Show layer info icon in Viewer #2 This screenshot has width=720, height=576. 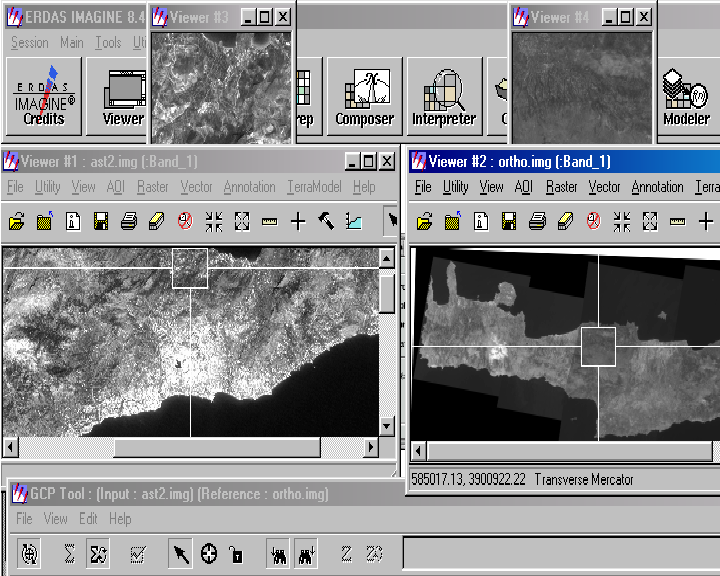(x=481, y=222)
